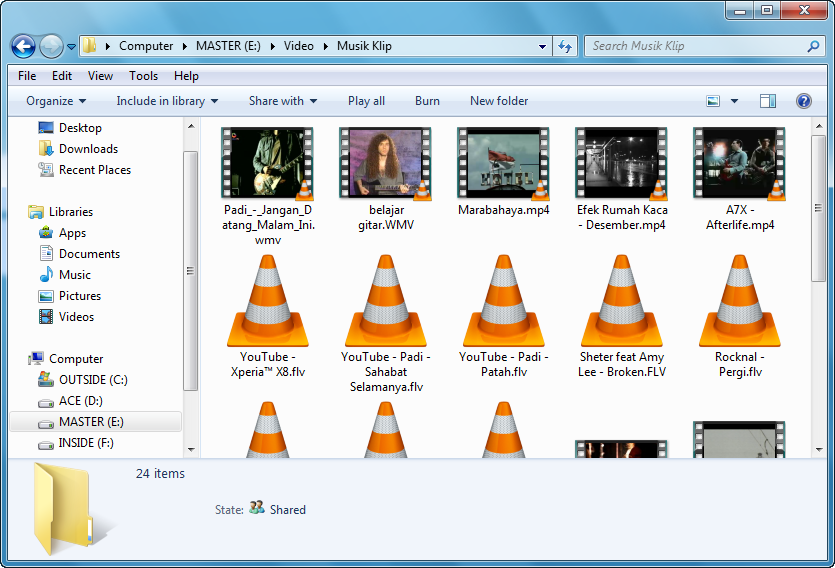Select YouTube Padi Sahabat Selamanya.flv VLC icon

[386, 301]
